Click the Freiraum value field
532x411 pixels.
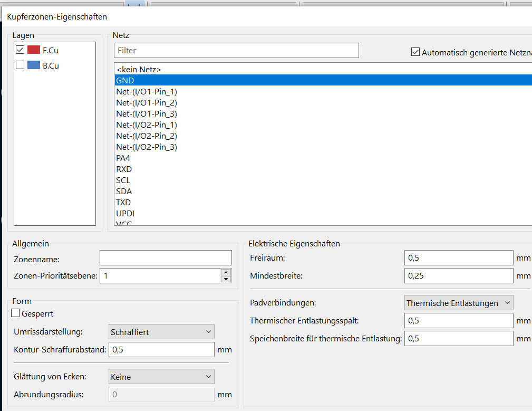click(458, 258)
